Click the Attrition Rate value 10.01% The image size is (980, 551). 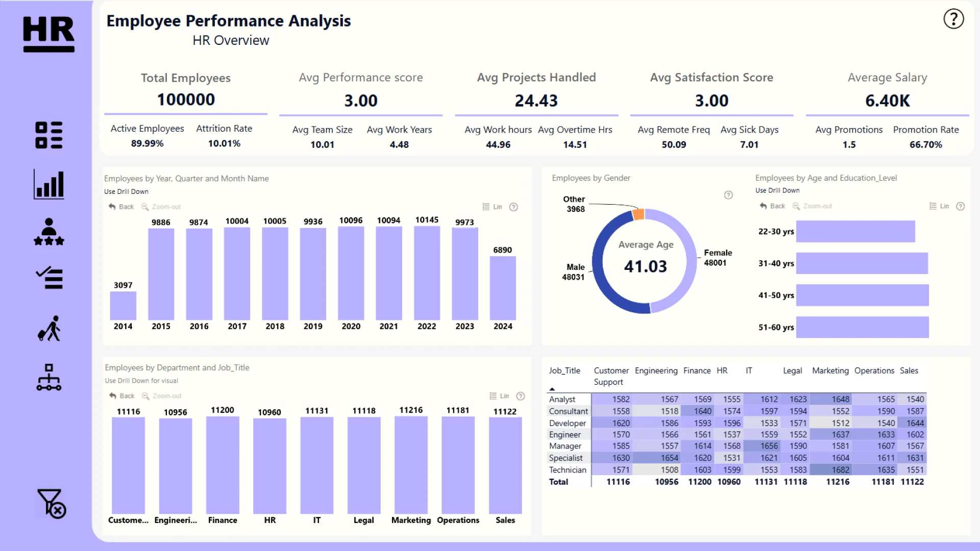224,143
